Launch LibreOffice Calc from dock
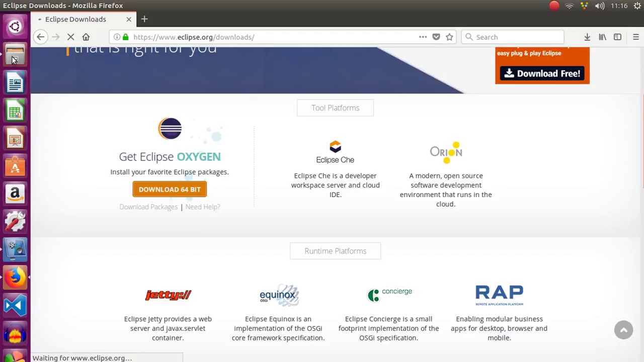 [15, 111]
